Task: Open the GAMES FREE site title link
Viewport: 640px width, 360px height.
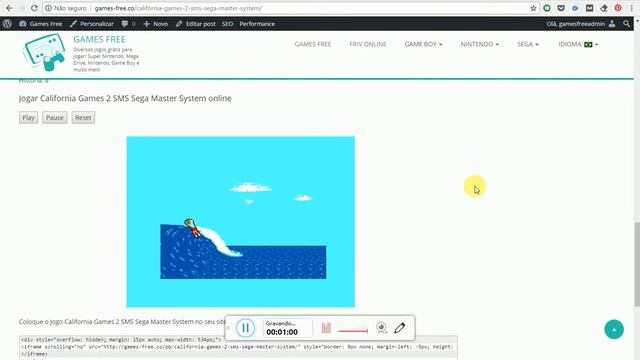Action: pos(100,39)
